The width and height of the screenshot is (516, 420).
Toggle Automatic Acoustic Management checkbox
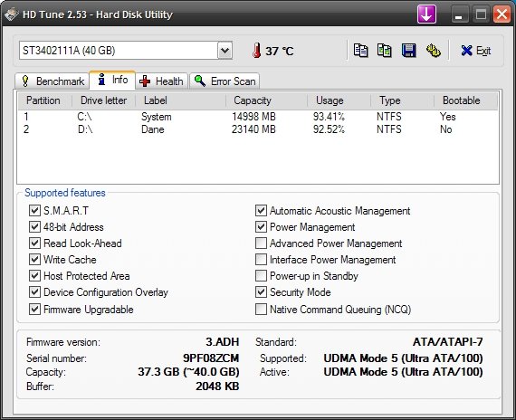click(261, 210)
